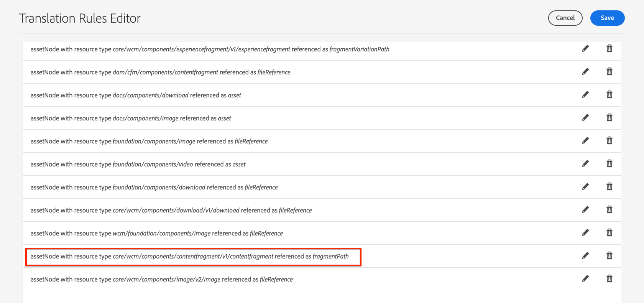Edit the wcm/foundation/components/image rule
Image resolution: width=644 pixels, height=303 pixels.
click(585, 233)
